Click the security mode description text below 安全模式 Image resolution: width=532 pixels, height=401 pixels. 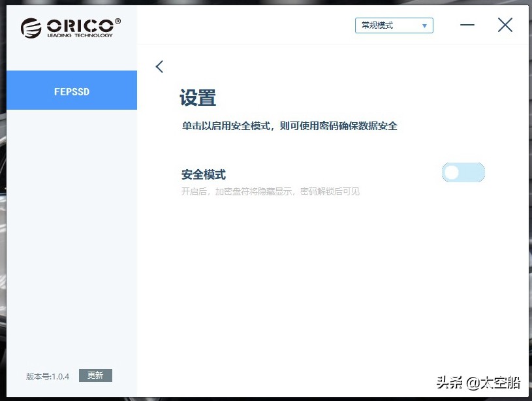(269, 191)
